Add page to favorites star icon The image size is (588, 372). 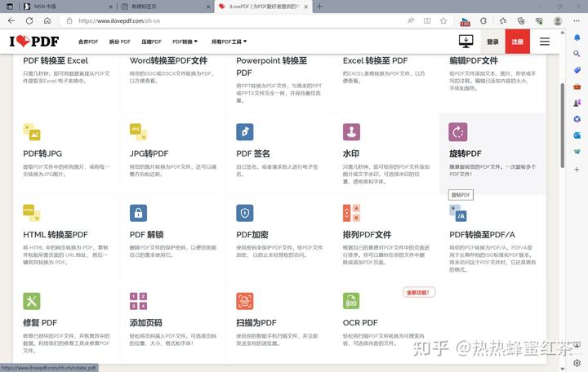tap(443, 21)
